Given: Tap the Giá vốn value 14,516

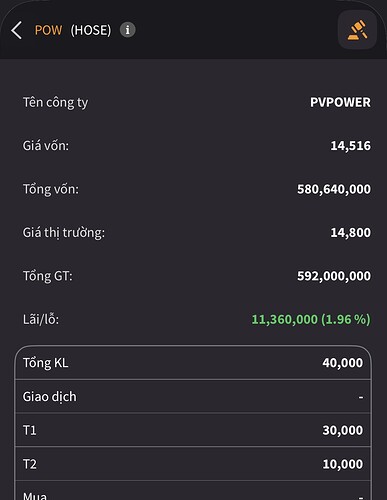Looking at the screenshot, I should 350,146.
